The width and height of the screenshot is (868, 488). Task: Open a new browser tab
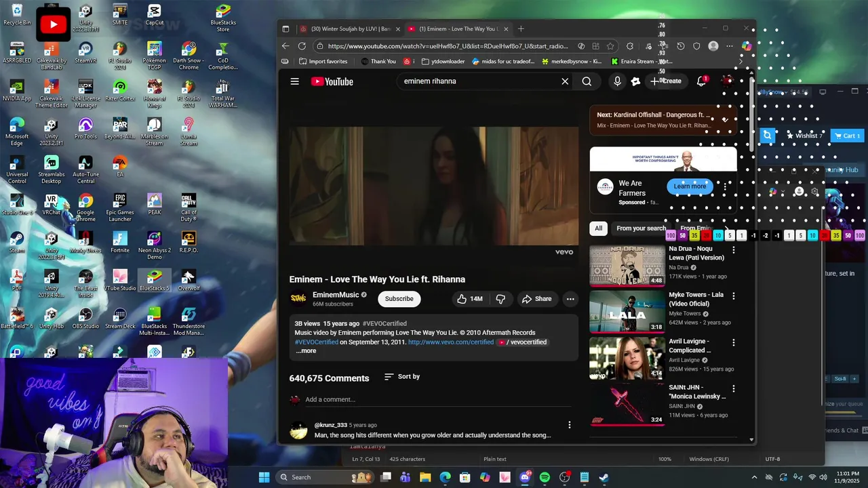pyautogui.click(x=521, y=29)
